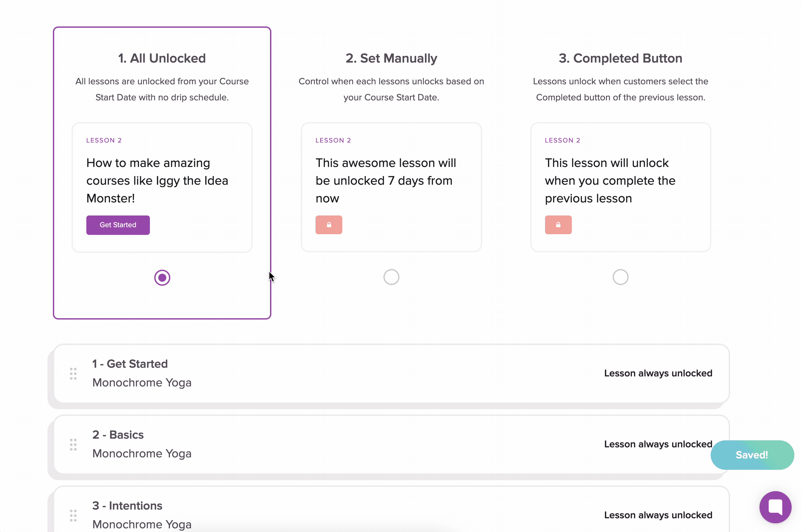
Task: Click the chat support bubble icon
Action: pyautogui.click(x=775, y=507)
